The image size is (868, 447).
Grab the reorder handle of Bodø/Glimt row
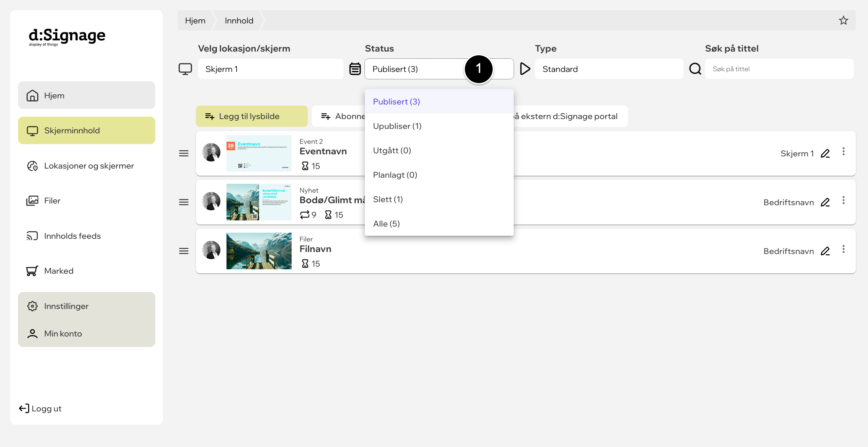pos(184,202)
